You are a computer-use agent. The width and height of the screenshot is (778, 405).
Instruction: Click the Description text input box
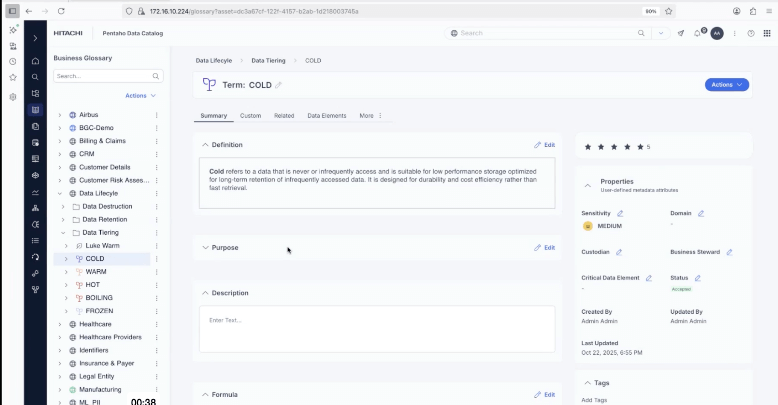(x=376, y=328)
